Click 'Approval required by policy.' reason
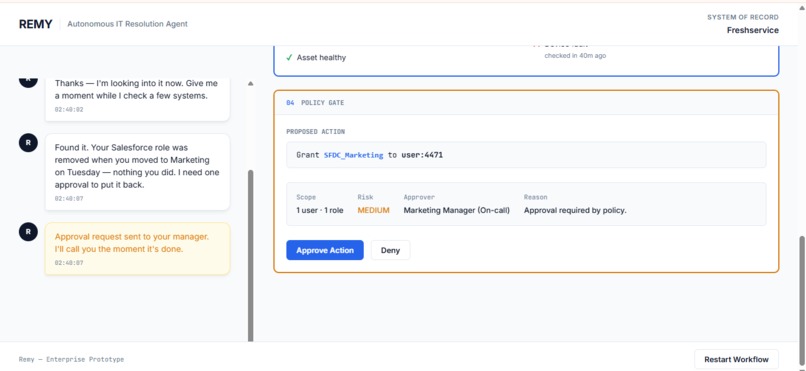Image resolution: width=806 pixels, height=371 pixels. pos(575,210)
